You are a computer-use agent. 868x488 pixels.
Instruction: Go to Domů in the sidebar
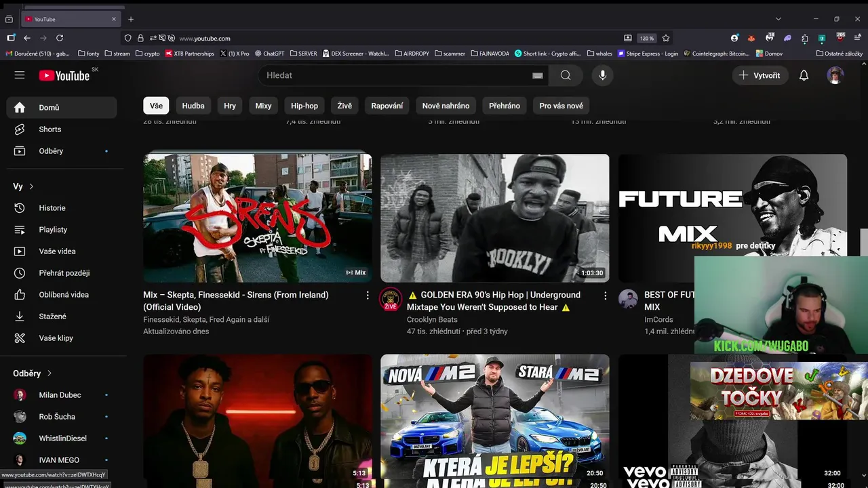tap(62, 108)
